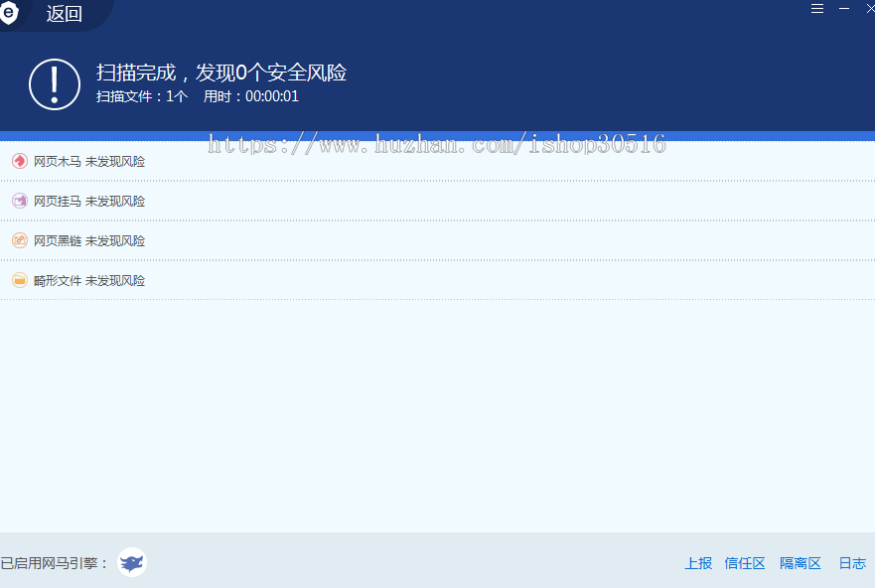Click the app logo in the top-left corner
Screen dimensions: 875x588
click(x=11, y=14)
